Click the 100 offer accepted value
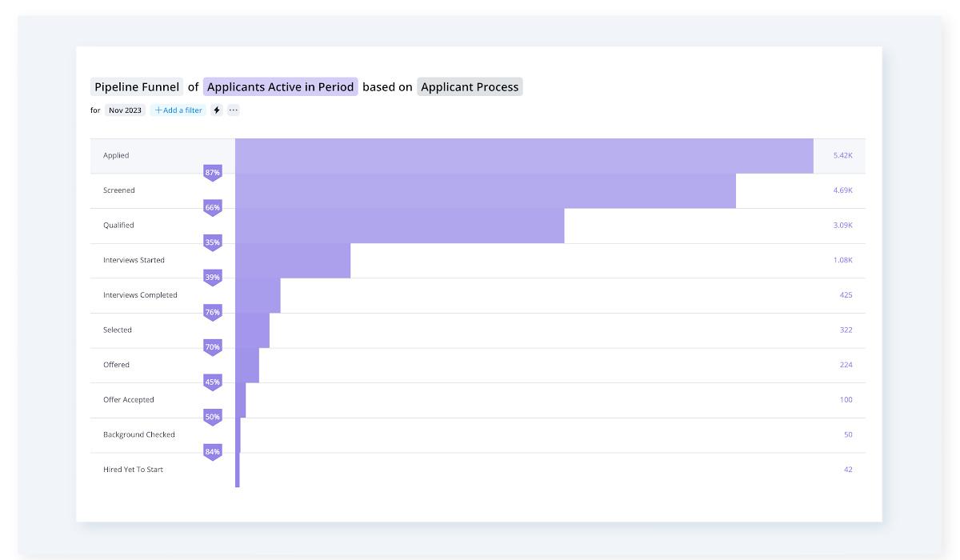Viewport: 960px width, 560px height. pos(846,400)
